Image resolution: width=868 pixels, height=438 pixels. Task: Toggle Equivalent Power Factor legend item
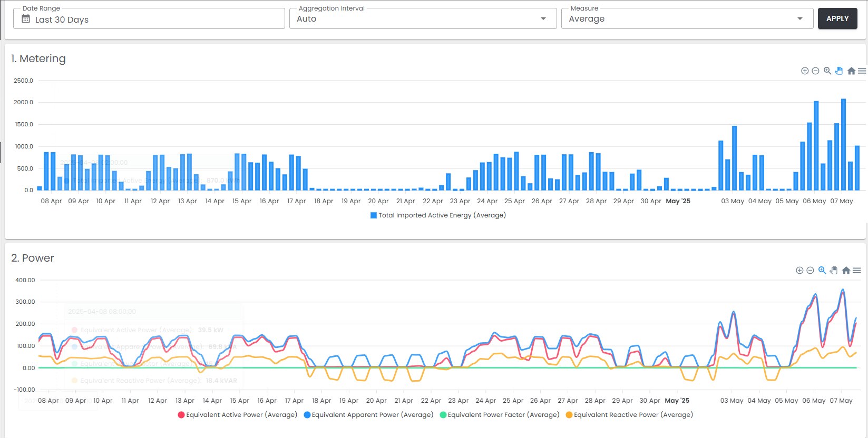pos(500,415)
